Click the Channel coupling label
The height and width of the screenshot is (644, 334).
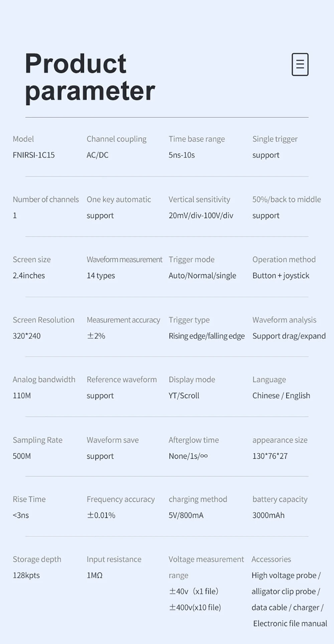[116, 139]
